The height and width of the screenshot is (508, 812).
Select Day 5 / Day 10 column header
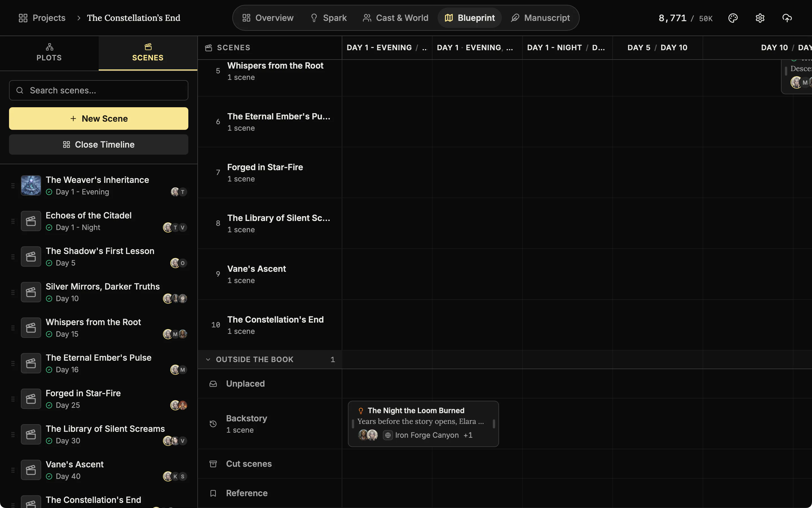coord(658,48)
